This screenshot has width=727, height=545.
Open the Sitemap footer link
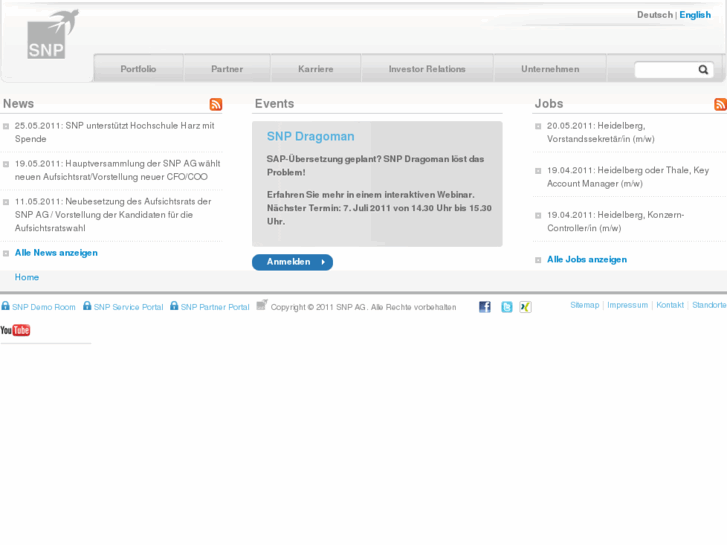tap(585, 305)
